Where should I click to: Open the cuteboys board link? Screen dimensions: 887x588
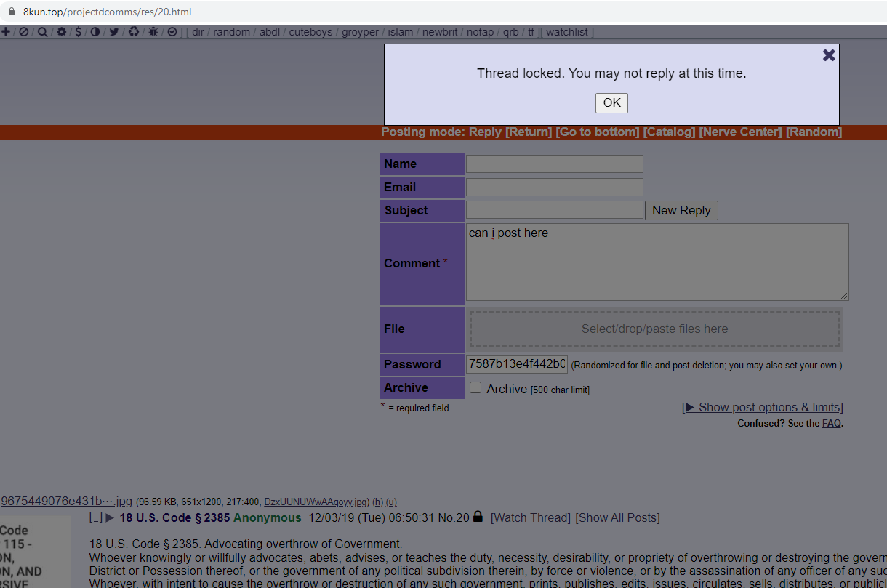310,32
